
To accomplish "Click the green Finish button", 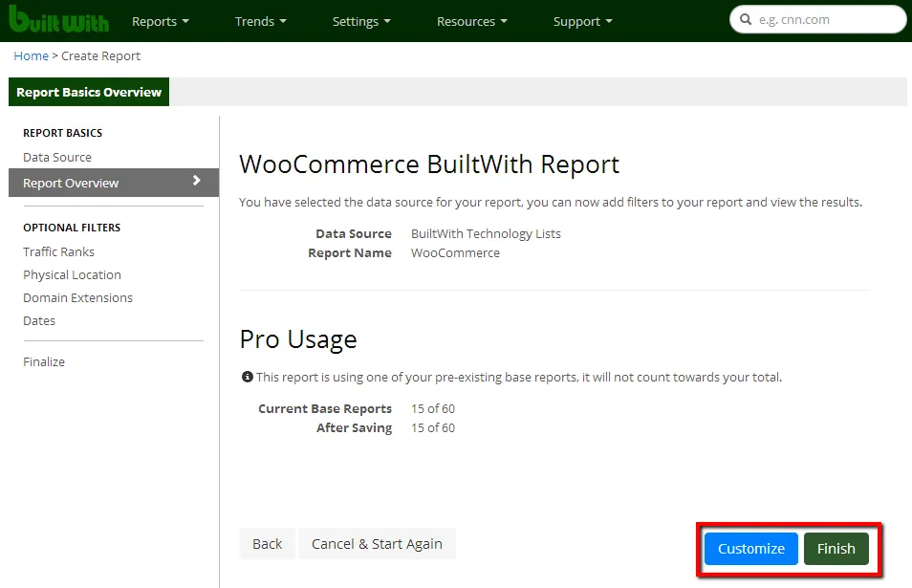I will pos(836,549).
